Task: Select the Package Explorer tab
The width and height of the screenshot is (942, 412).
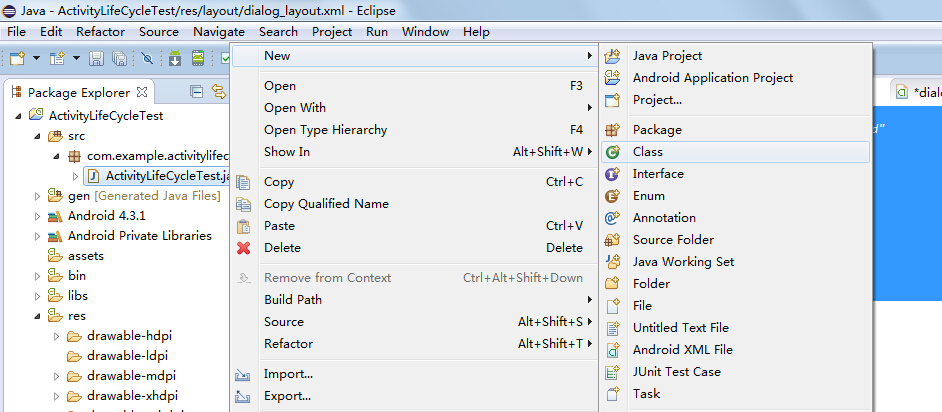Action: click(x=79, y=92)
